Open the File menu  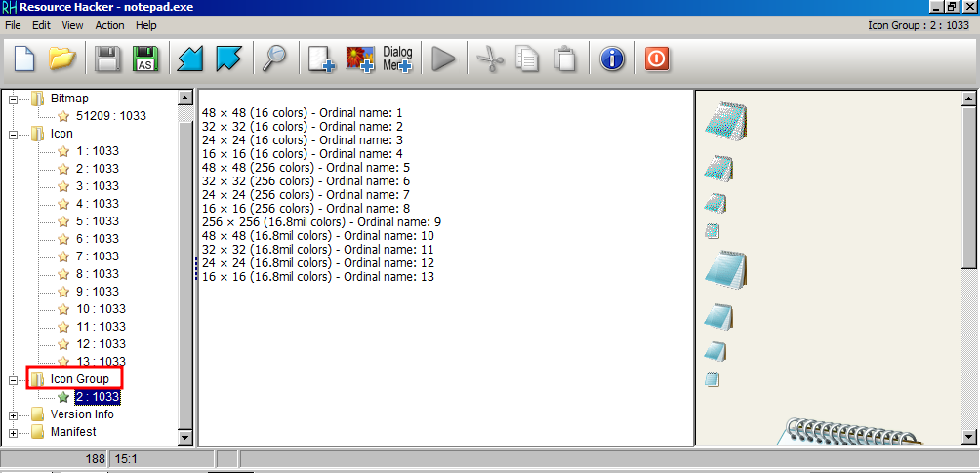(x=13, y=25)
